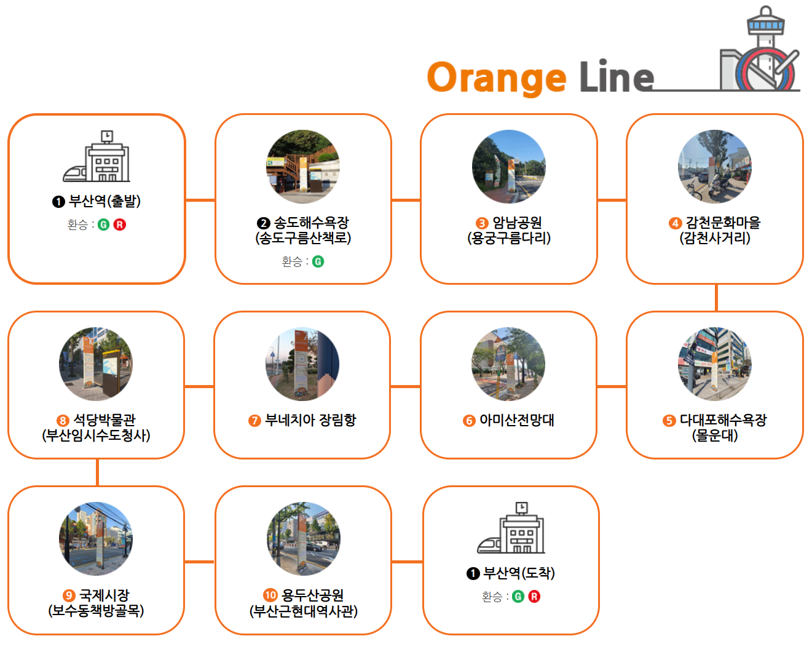Click red R transfer badge under 부산역(도착)
The width and height of the screenshot is (812, 652).
coord(534,596)
